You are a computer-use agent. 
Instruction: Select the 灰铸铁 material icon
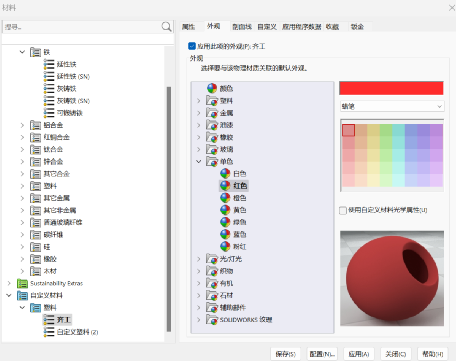click(x=49, y=88)
